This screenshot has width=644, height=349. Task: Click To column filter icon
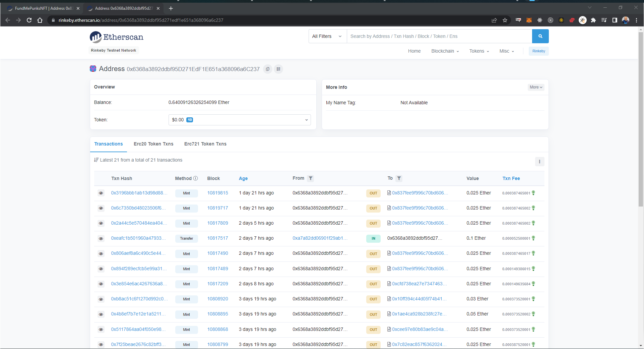tap(399, 178)
